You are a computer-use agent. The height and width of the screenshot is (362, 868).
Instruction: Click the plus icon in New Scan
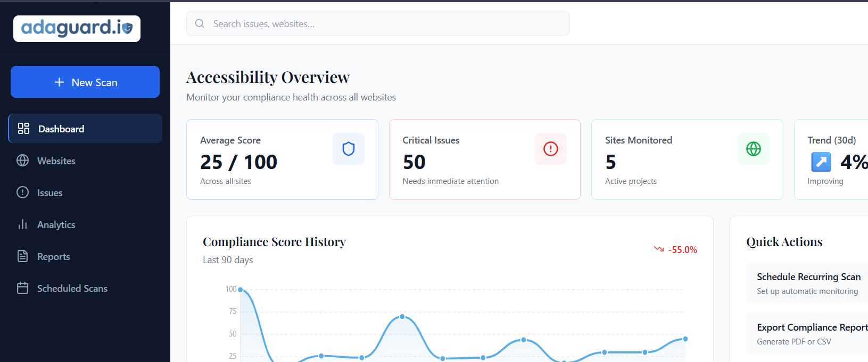(x=60, y=82)
